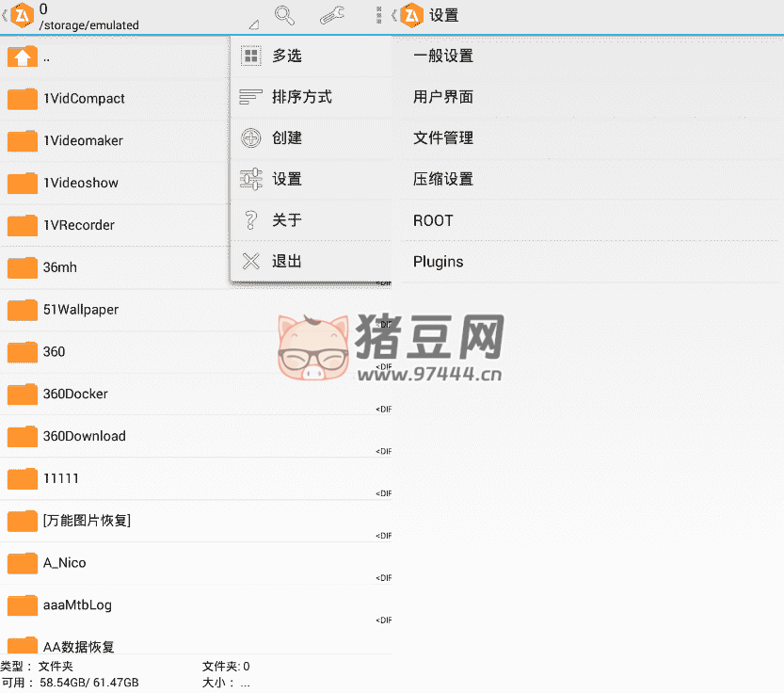
Task: Open the search magnifier icon
Action: tap(284, 15)
